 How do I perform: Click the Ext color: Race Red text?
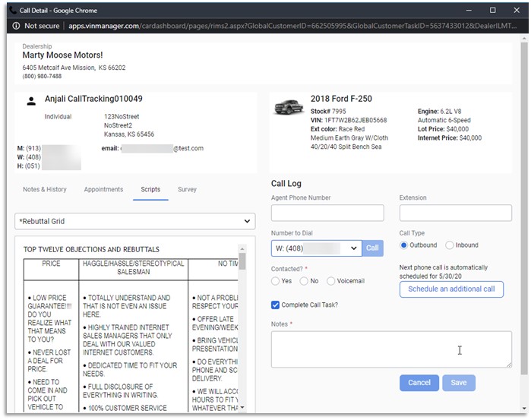(x=337, y=129)
